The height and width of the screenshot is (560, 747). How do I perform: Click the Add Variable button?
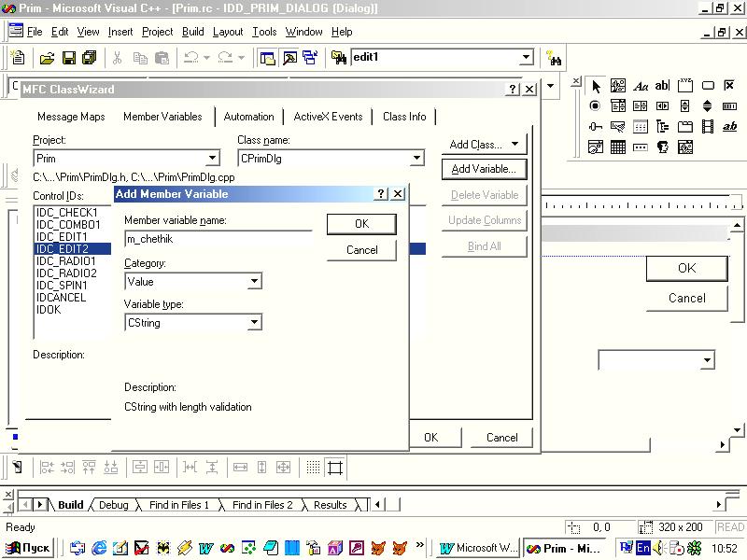click(484, 169)
